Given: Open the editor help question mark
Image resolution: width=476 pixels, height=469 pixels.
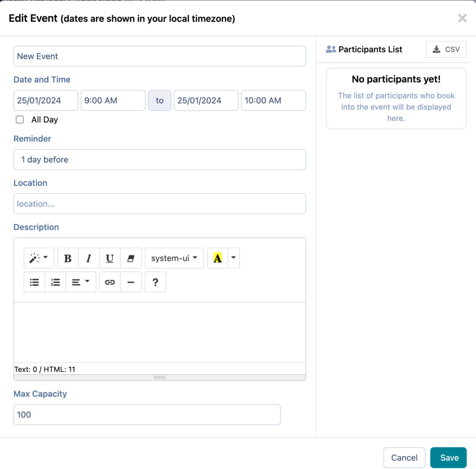Looking at the screenshot, I should point(155,282).
